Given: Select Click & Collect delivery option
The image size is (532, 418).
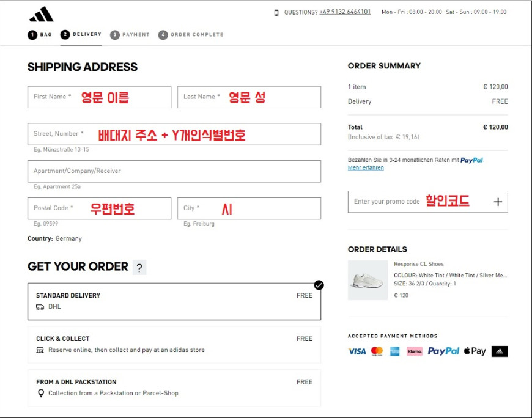Looking at the screenshot, I should [174, 345].
